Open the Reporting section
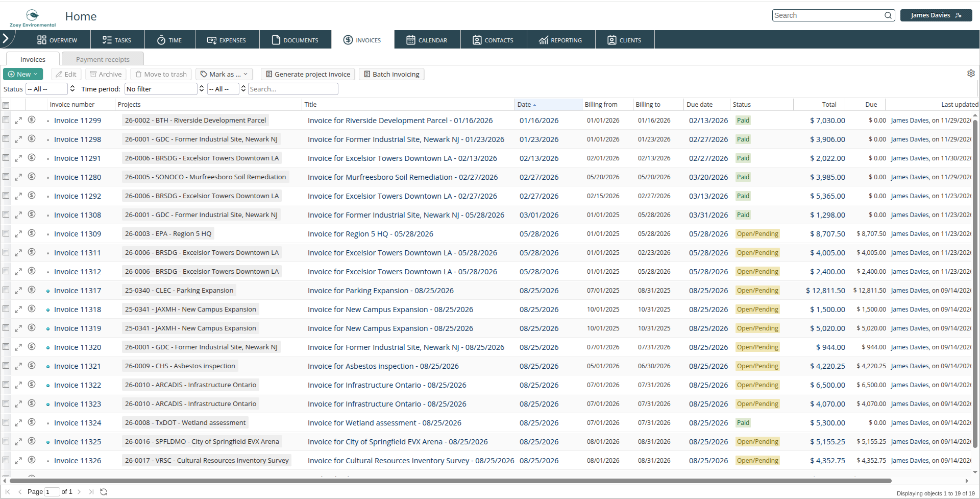The image size is (980, 499). click(x=561, y=40)
